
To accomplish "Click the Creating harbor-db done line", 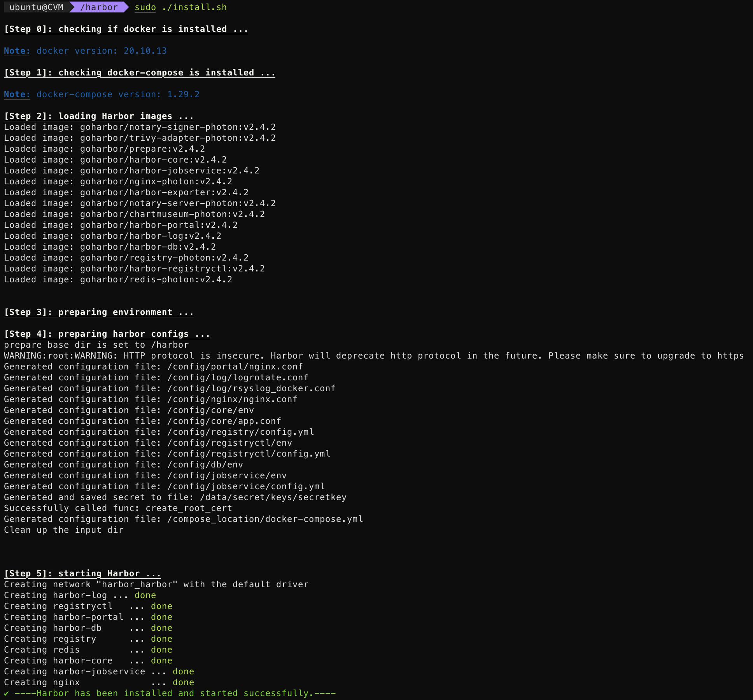I will tap(88, 628).
